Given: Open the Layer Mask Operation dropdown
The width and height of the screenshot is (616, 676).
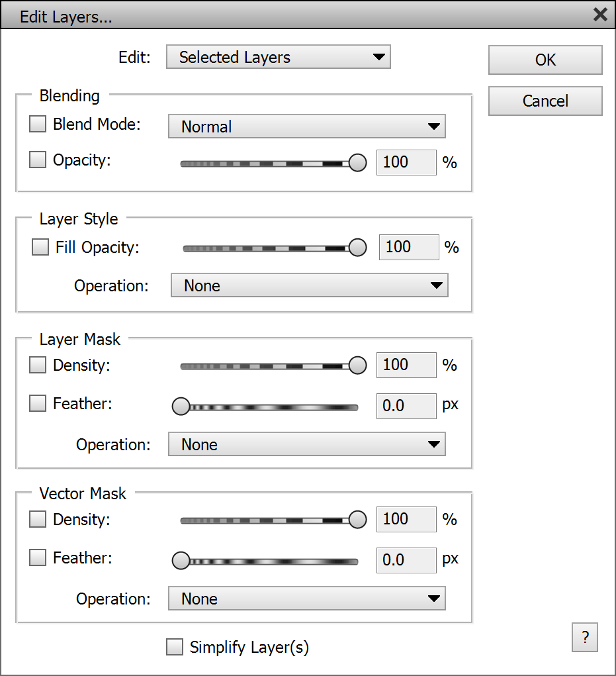Looking at the screenshot, I should [x=307, y=444].
